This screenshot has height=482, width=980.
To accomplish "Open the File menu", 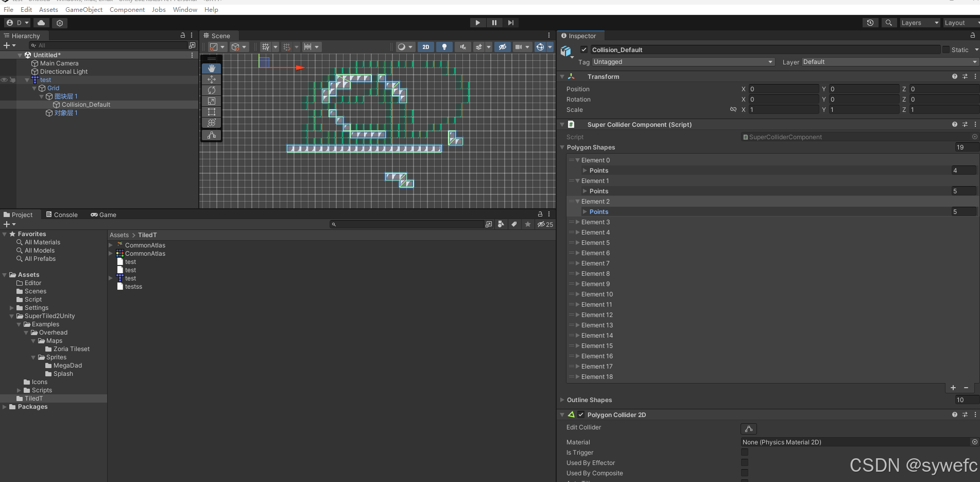I will [9, 9].
